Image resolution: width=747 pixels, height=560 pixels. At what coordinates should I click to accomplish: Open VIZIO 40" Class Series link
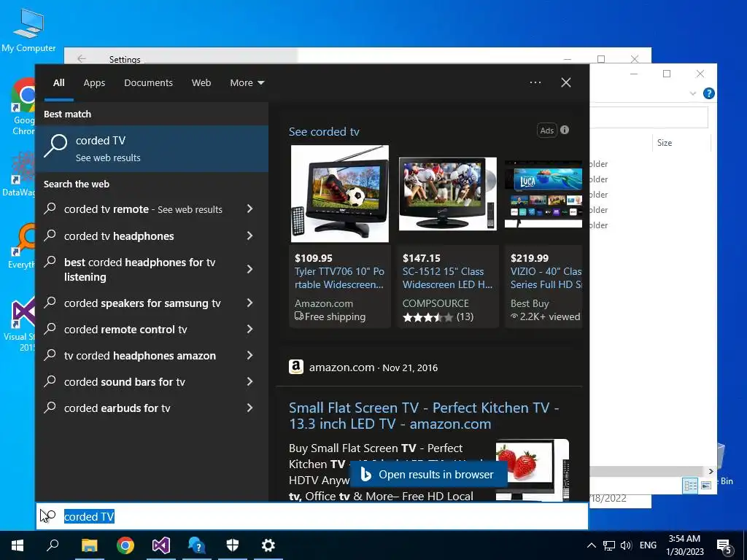click(546, 278)
